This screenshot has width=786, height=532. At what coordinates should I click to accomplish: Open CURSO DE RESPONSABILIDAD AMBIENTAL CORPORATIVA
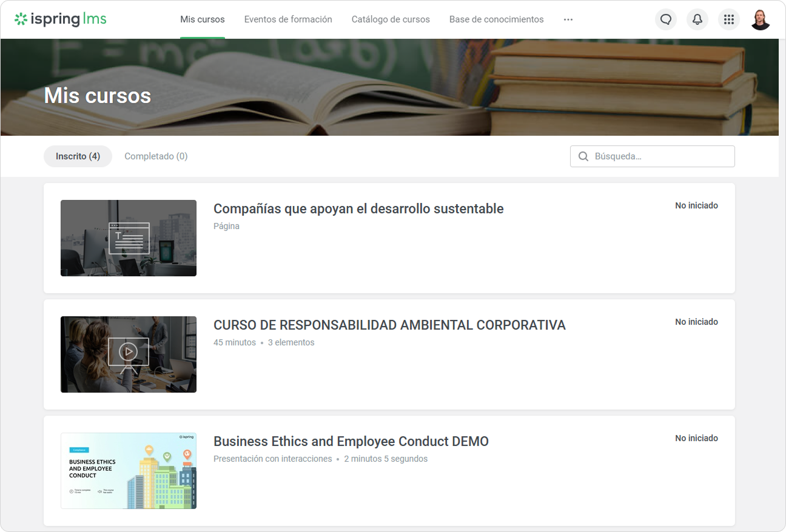point(389,325)
